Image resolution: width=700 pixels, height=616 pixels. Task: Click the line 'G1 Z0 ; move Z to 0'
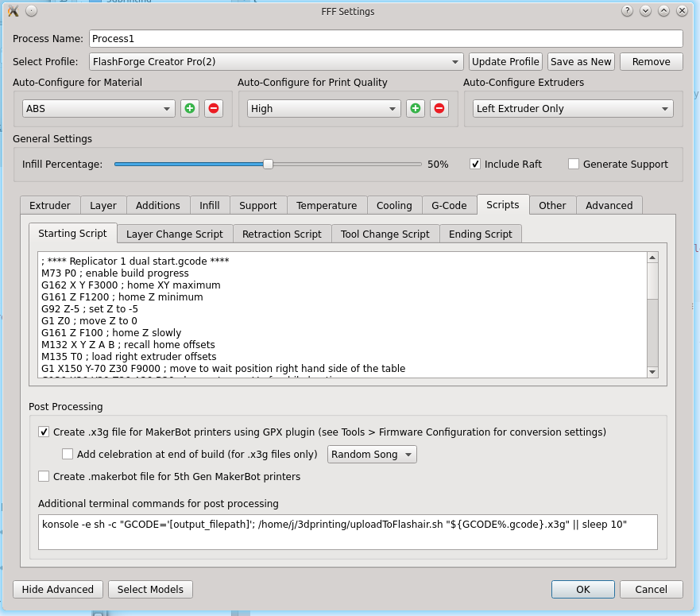click(89, 321)
